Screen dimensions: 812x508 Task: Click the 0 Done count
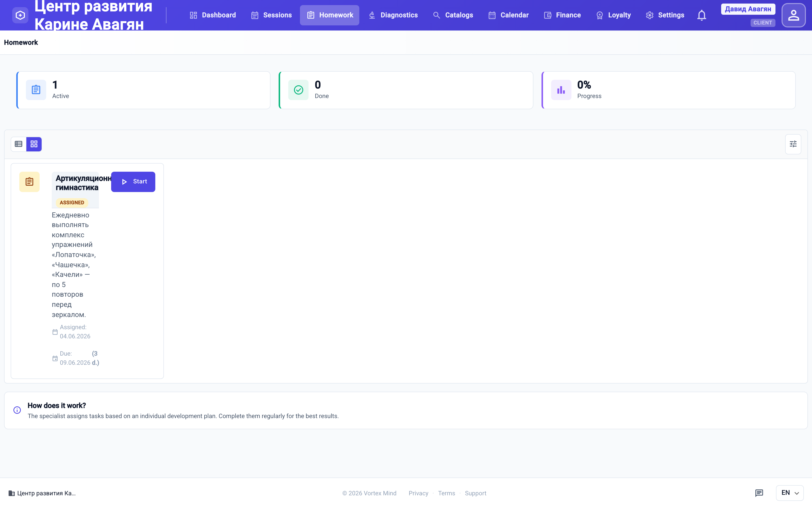(x=318, y=85)
